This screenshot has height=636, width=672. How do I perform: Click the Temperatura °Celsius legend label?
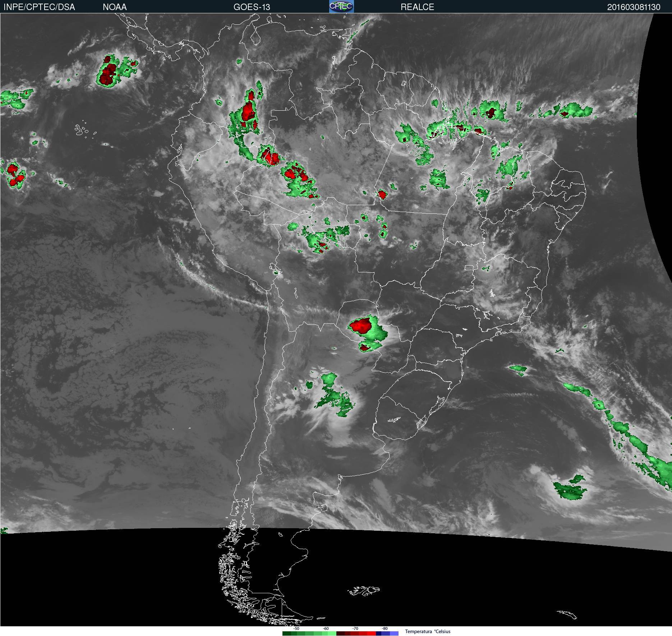[428, 631]
